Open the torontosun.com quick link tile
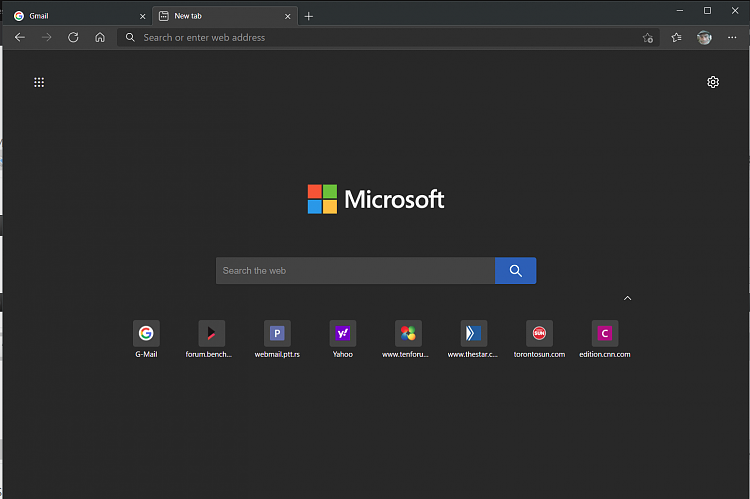The height and width of the screenshot is (499, 750). [540, 340]
